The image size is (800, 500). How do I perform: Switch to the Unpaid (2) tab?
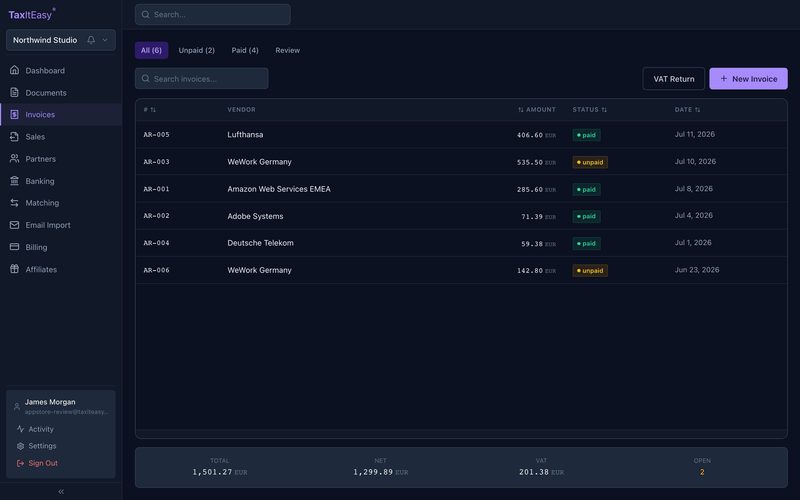click(196, 50)
